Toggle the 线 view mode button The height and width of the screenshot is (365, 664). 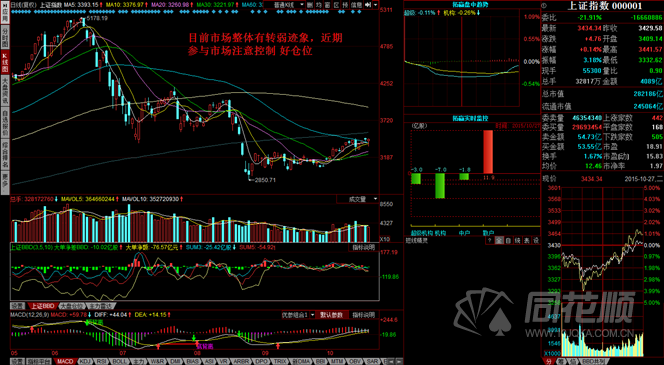[x=517, y=240]
